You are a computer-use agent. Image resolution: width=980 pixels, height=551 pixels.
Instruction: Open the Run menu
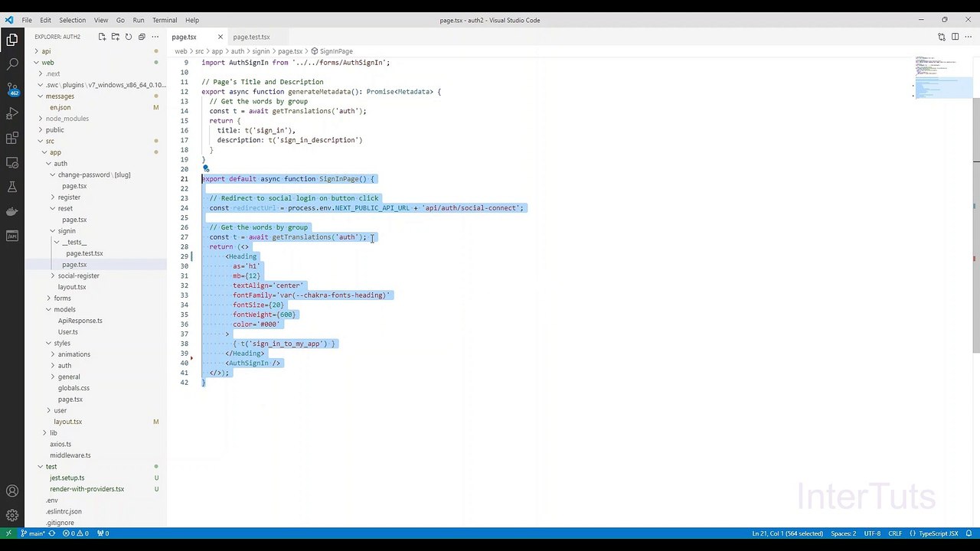[139, 20]
